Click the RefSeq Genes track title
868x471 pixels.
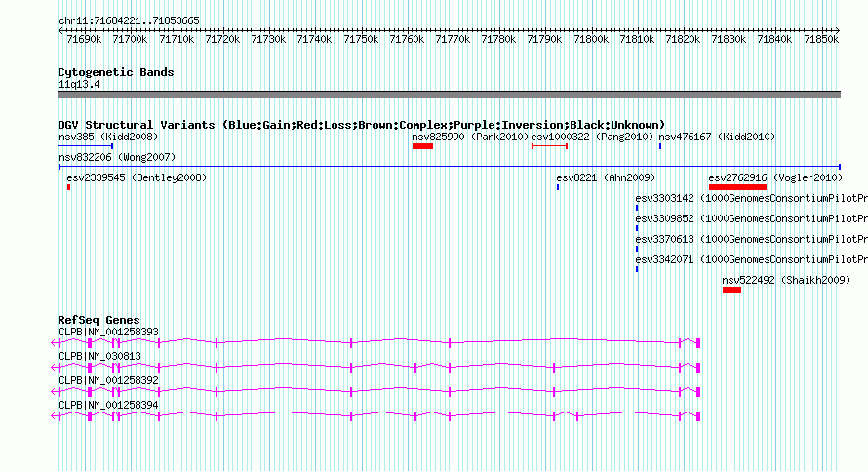(99, 320)
